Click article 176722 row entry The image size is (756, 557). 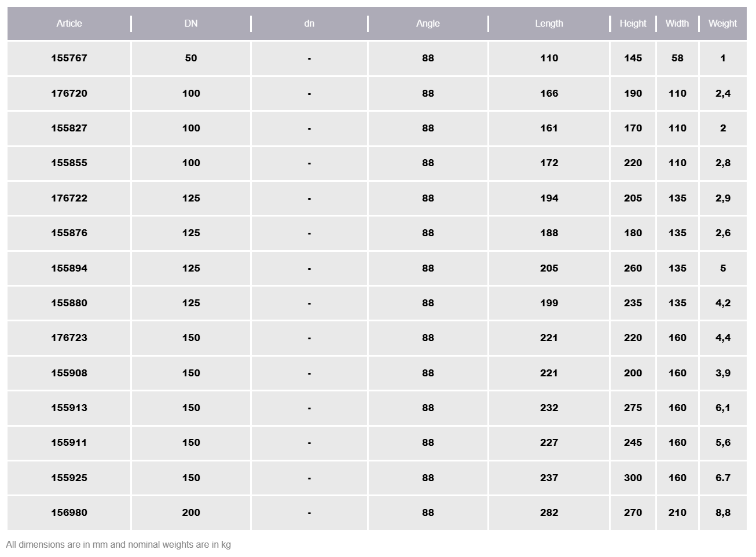point(69,198)
